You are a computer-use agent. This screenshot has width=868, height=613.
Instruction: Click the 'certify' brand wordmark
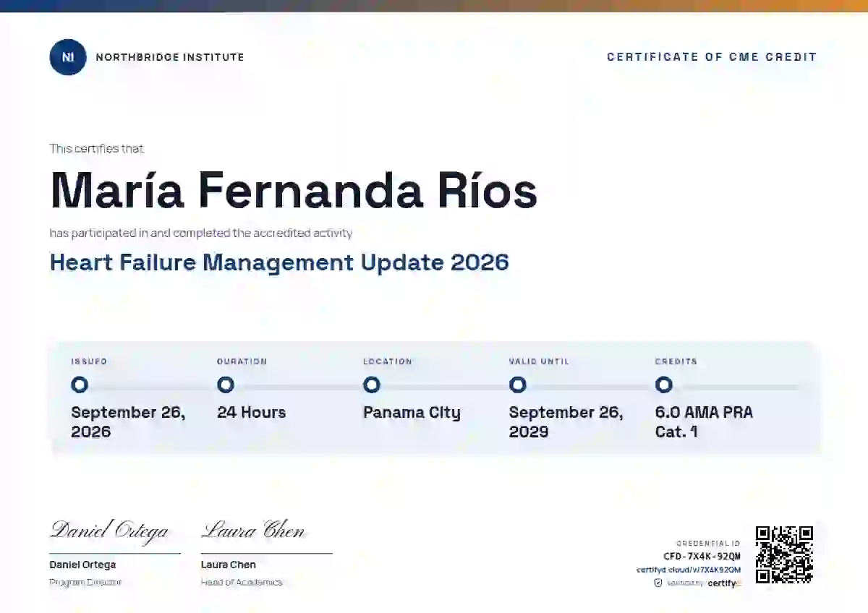click(x=724, y=583)
